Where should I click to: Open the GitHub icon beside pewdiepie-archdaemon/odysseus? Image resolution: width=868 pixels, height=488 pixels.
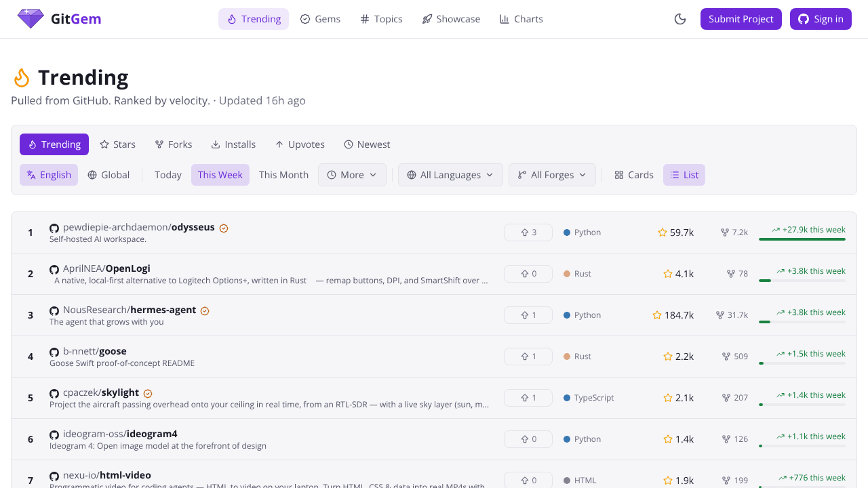click(x=54, y=228)
